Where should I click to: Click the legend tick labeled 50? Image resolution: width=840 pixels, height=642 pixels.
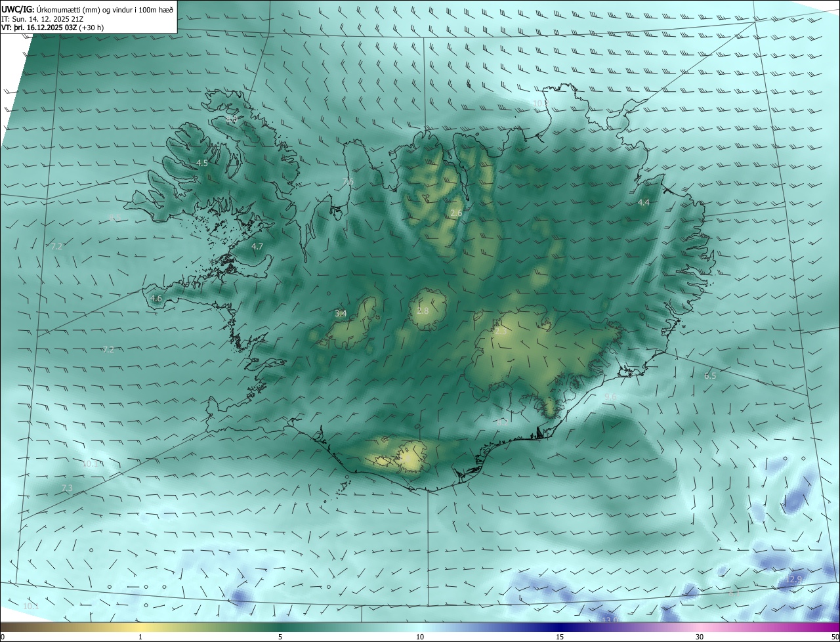835,637
